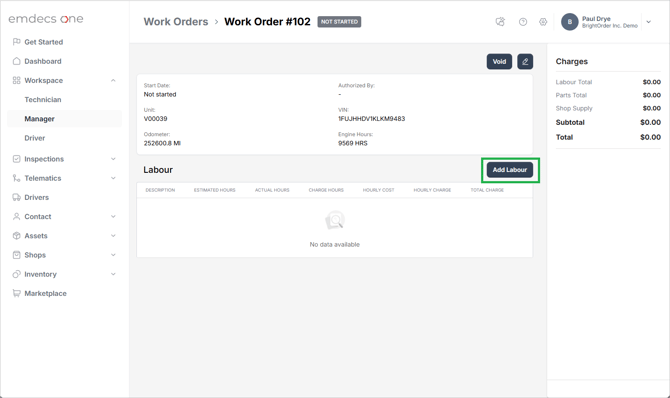Click the Inventory icon in sidebar
Image resolution: width=670 pixels, height=398 pixels.
click(x=16, y=274)
